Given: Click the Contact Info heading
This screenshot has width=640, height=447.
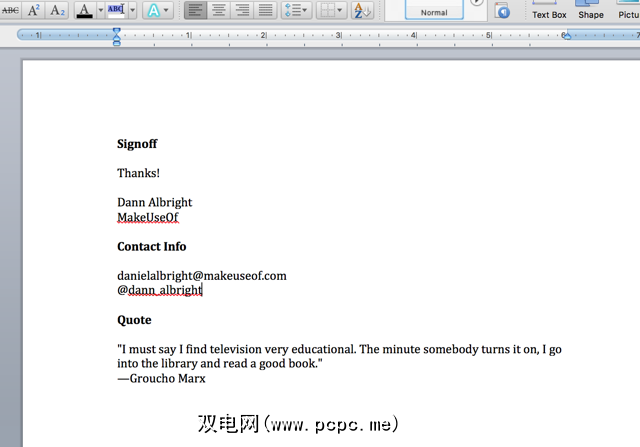Looking at the screenshot, I should [152, 247].
